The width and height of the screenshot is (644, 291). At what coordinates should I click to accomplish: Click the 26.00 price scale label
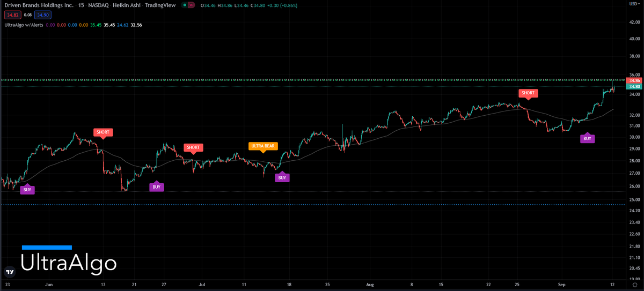pyautogui.click(x=635, y=186)
